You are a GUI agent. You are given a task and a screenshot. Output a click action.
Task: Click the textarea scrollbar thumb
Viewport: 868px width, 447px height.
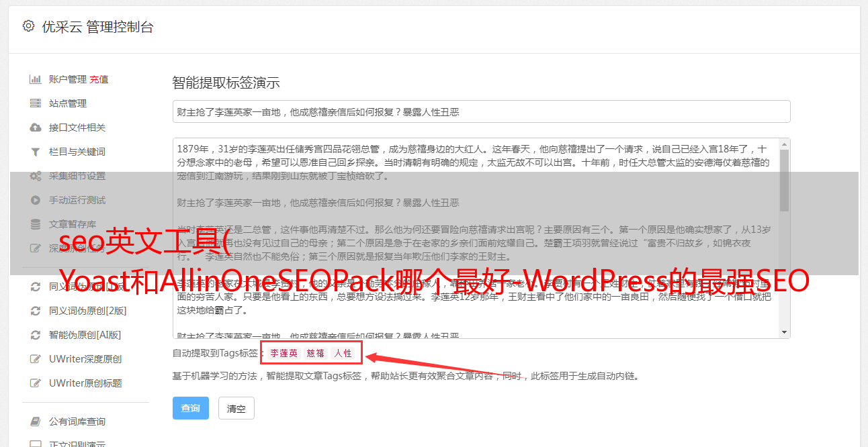coord(784,181)
